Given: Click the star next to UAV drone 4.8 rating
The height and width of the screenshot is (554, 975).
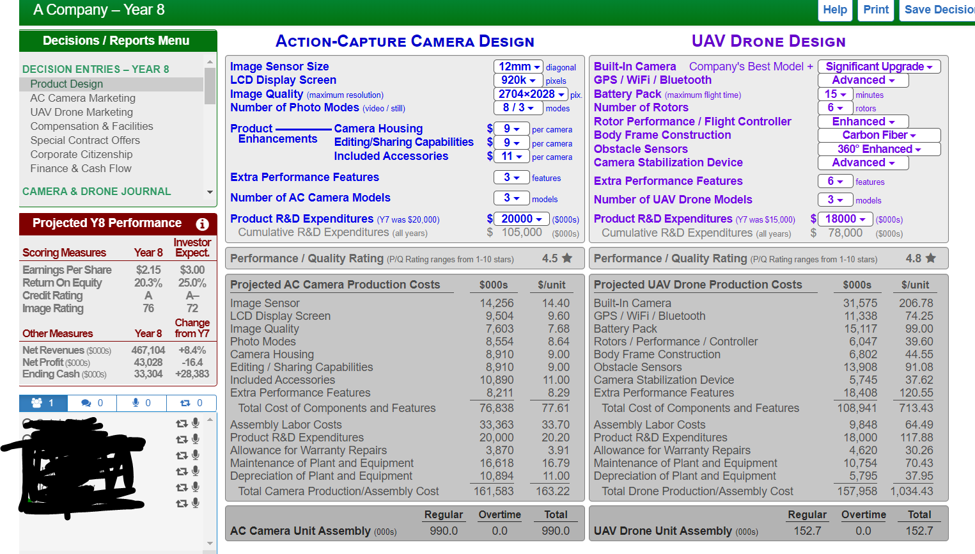Looking at the screenshot, I should pos(931,258).
